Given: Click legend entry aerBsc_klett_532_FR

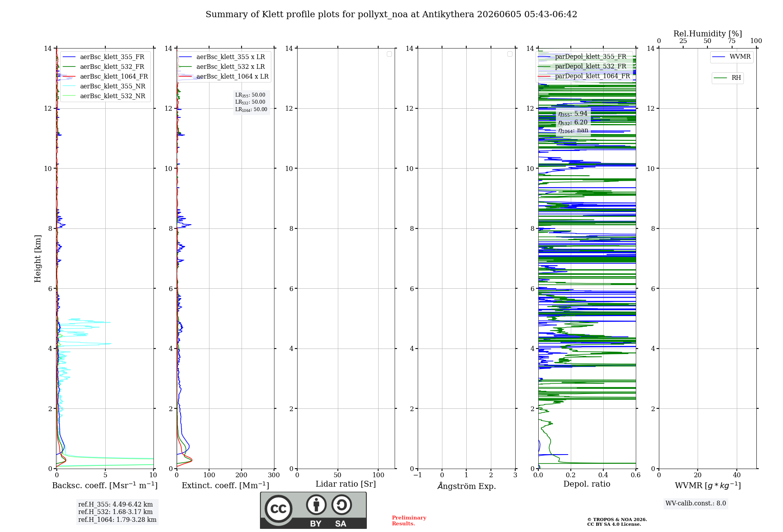Looking at the screenshot, I should pyautogui.click(x=112, y=67).
